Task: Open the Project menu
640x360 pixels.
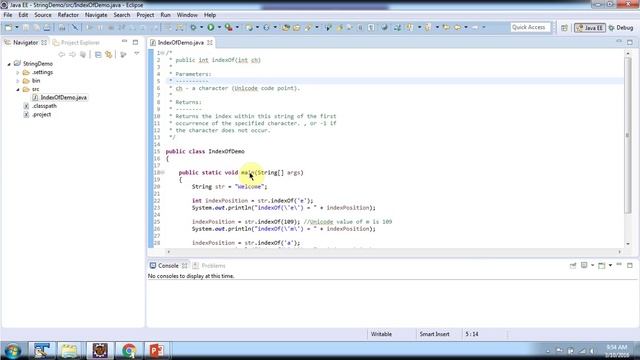Action: (145, 15)
